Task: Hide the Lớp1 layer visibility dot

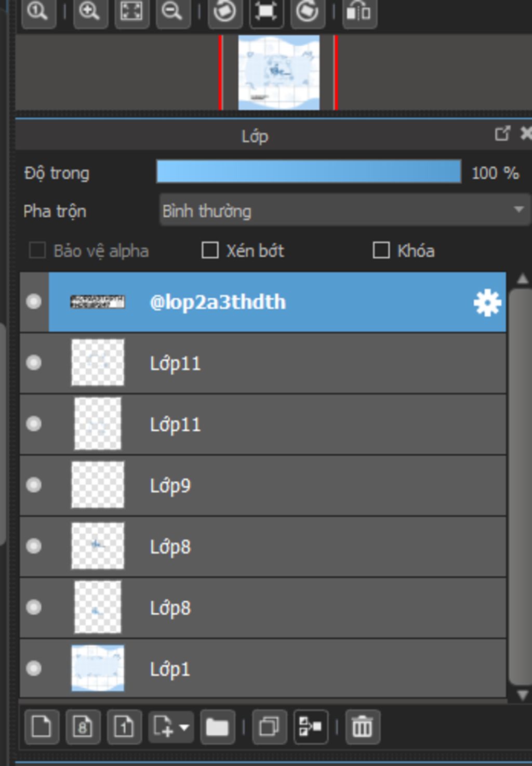Action: (x=34, y=668)
